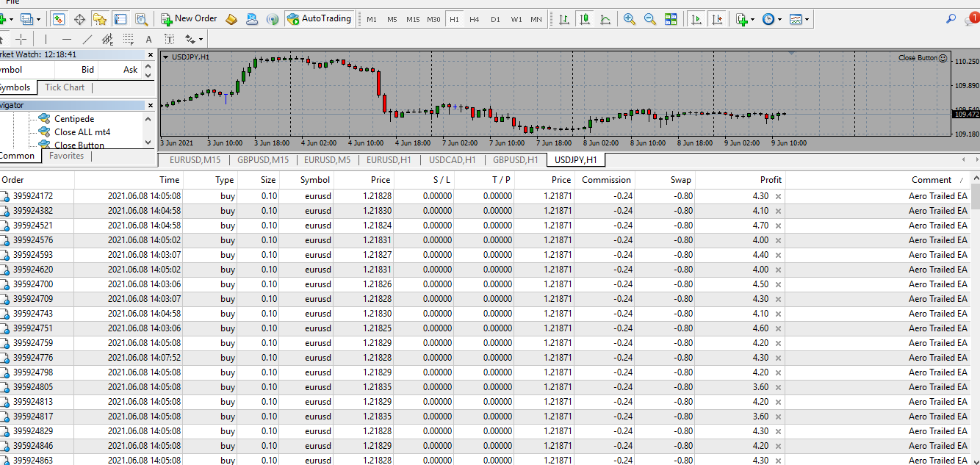
Task: Select Candlesticks chart display icon
Action: coord(585,19)
